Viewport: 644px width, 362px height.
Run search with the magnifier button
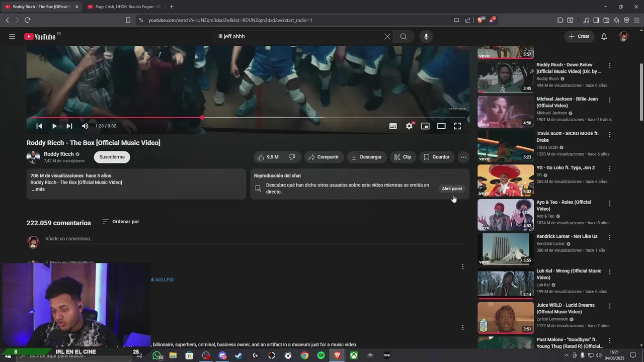click(x=404, y=36)
